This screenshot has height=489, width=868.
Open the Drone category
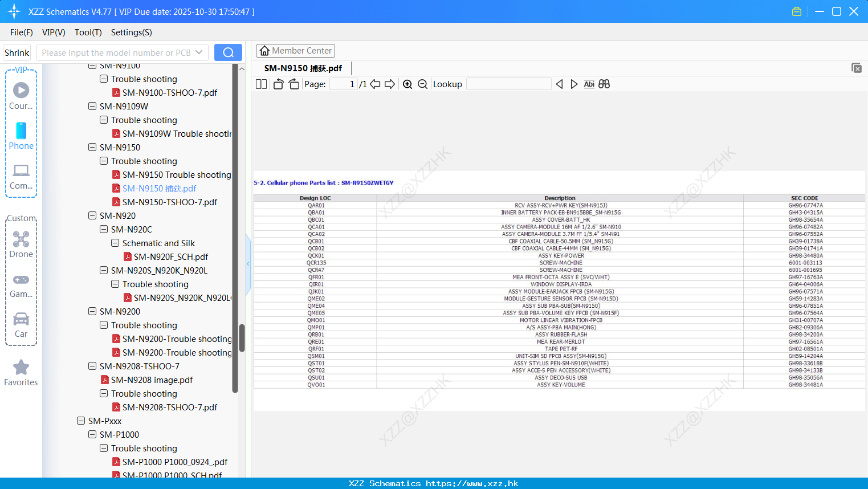point(21,244)
